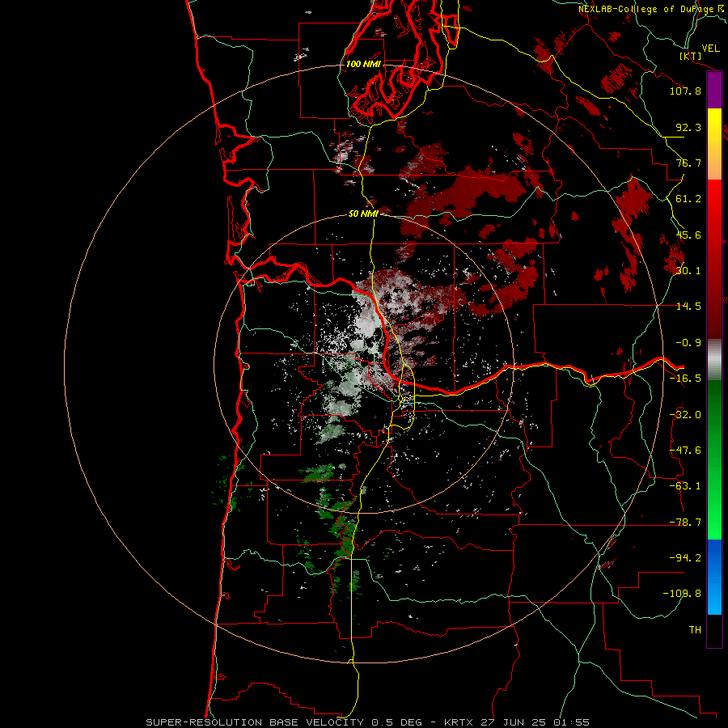Click the -47.6 velocity scale value
The width and height of the screenshot is (728, 728).
pyautogui.click(x=685, y=451)
